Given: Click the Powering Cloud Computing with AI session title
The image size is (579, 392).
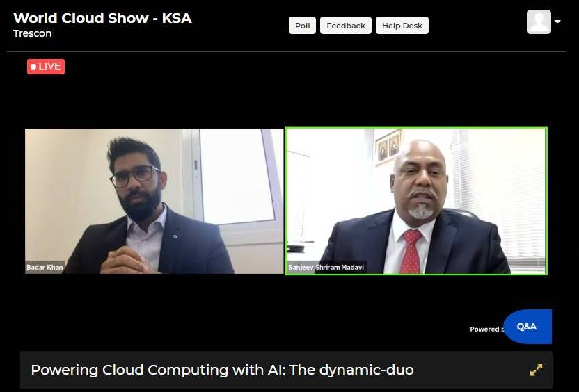Looking at the screenshot, I should point(222,370).
